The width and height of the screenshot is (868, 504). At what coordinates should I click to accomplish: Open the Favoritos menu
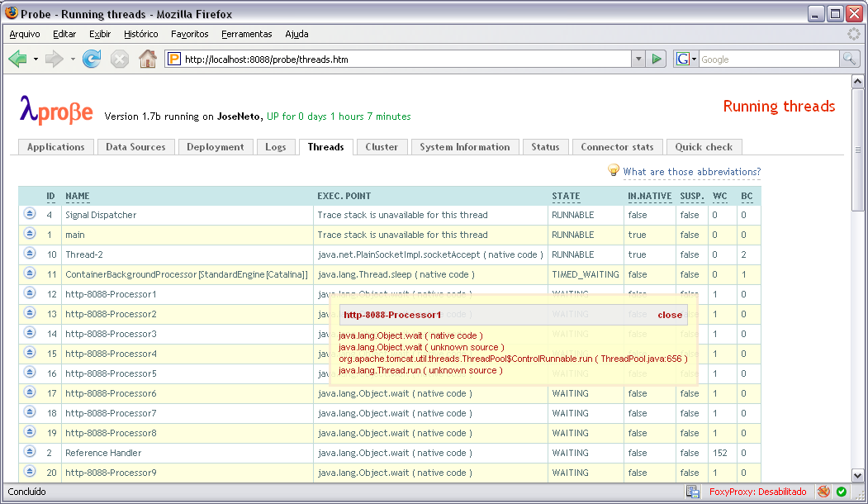point(189,34)
